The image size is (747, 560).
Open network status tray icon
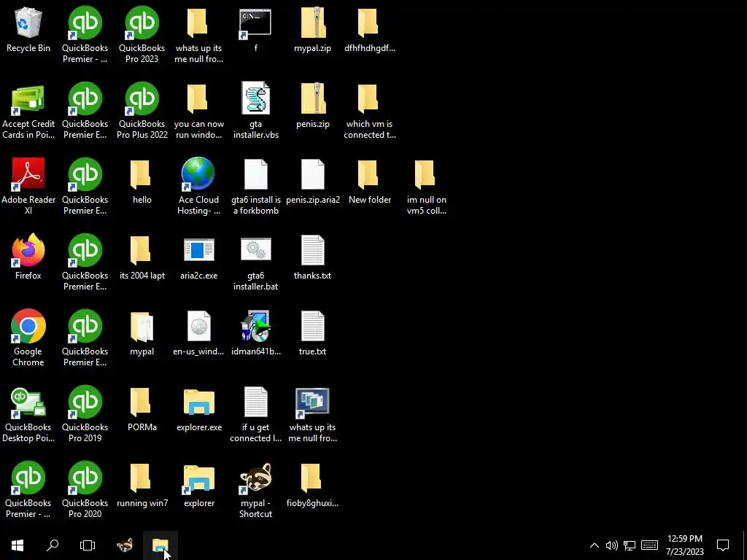click(630, 545)
